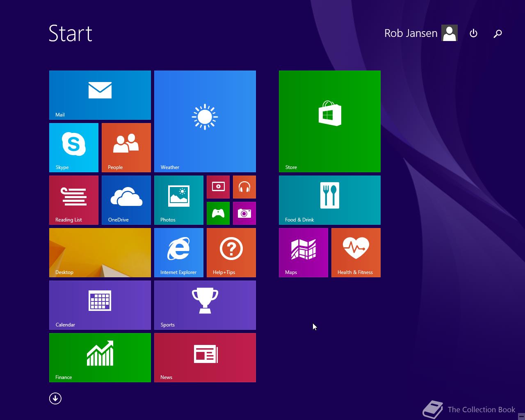
Task: Click the user avatar picture
Action: pos(450,33)
